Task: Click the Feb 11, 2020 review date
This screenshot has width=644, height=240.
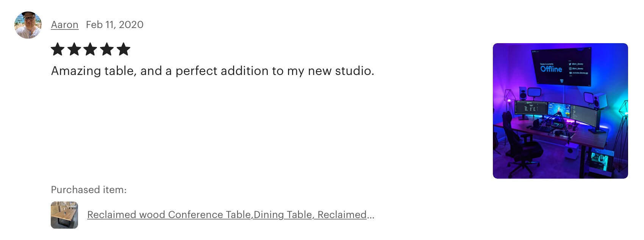Action: pyautogui.click(x=115, y=25)
